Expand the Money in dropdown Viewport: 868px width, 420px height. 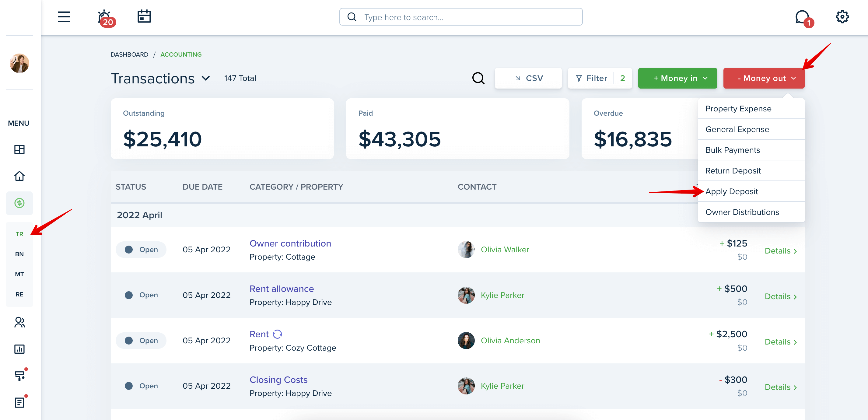pyautogui.click(x=677, y=78)
